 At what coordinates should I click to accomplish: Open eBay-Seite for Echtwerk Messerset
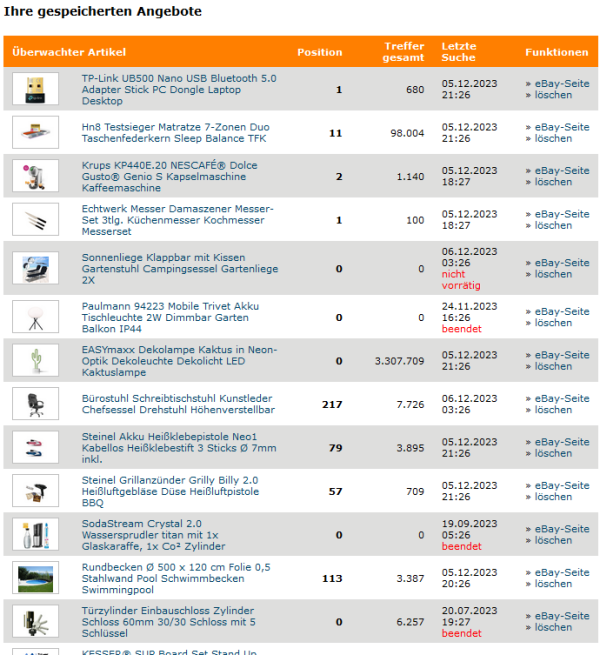[562, 214]
